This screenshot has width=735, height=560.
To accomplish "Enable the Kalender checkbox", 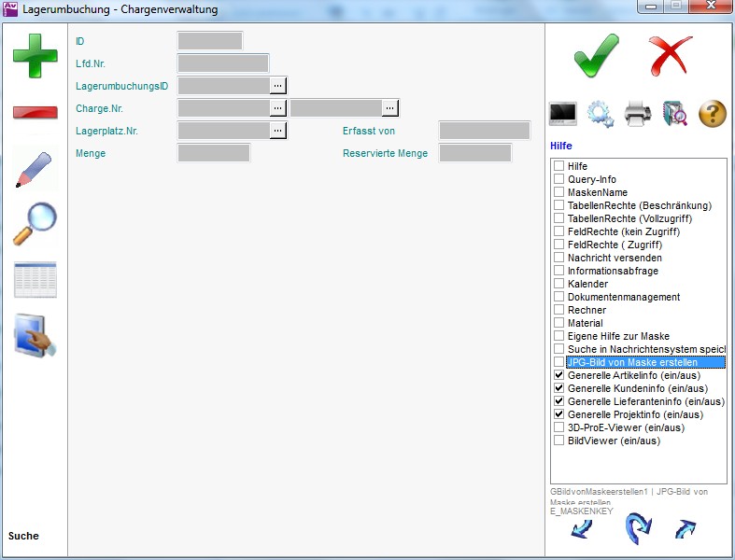I will [558, 284].
